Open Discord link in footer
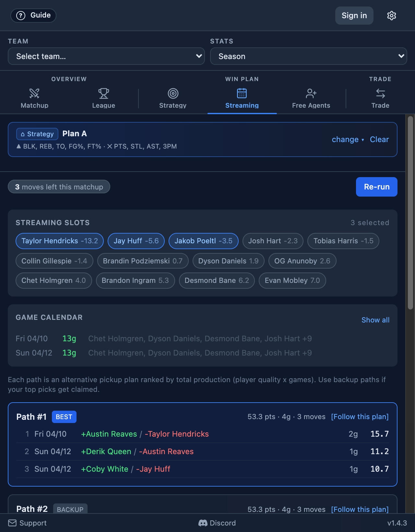Viewport: 415px width, 532px height. [x=217, y=523]
